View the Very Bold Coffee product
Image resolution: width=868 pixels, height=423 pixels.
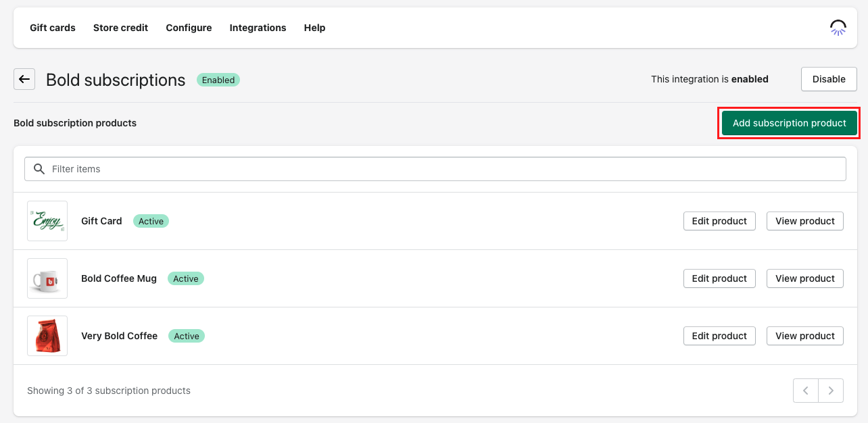(x=805, y=336)
